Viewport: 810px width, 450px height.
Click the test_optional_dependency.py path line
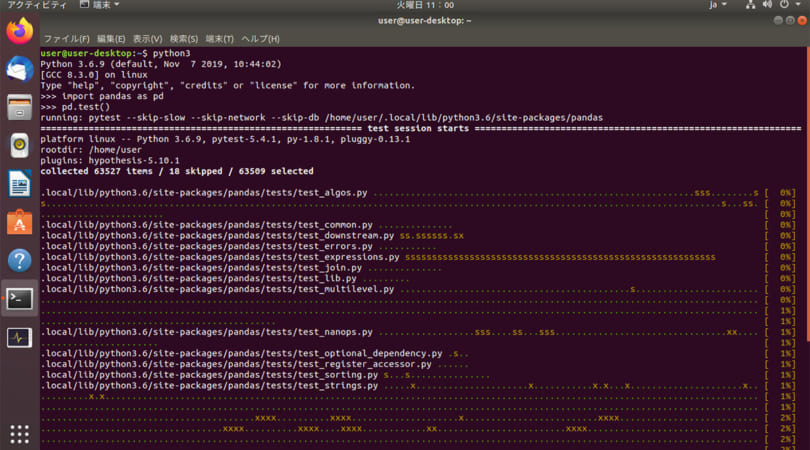click(x=241, y=353)
